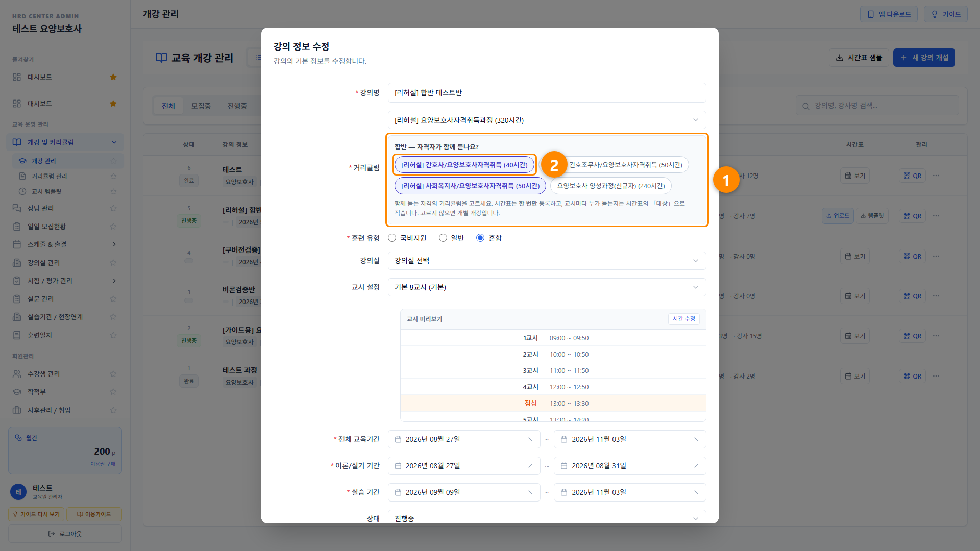Viewport: 980px width, 551px height.
Task: Favorite 수강생 관리 star icon
Action: coord(113,374)
